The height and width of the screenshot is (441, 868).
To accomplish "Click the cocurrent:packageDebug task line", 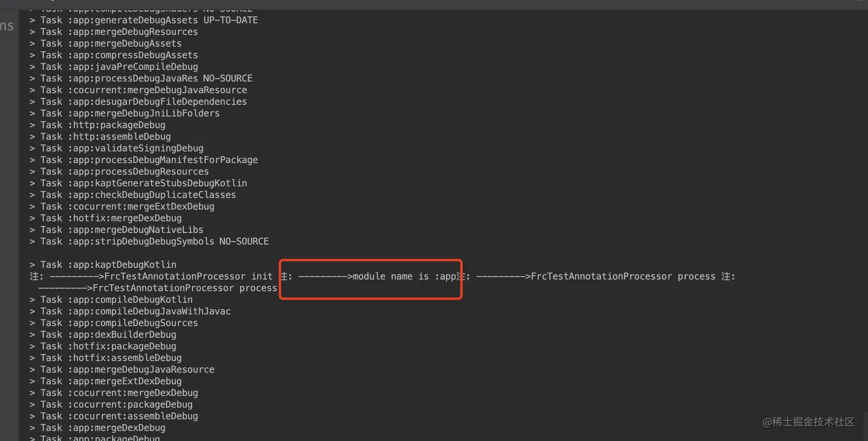I will [x=111, y=404].
